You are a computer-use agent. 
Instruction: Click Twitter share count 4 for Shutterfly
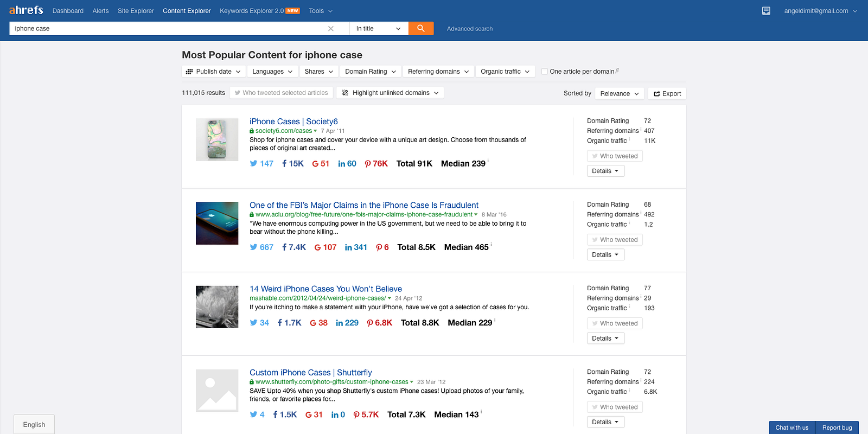pyautogui.click(x=257, y=414)
